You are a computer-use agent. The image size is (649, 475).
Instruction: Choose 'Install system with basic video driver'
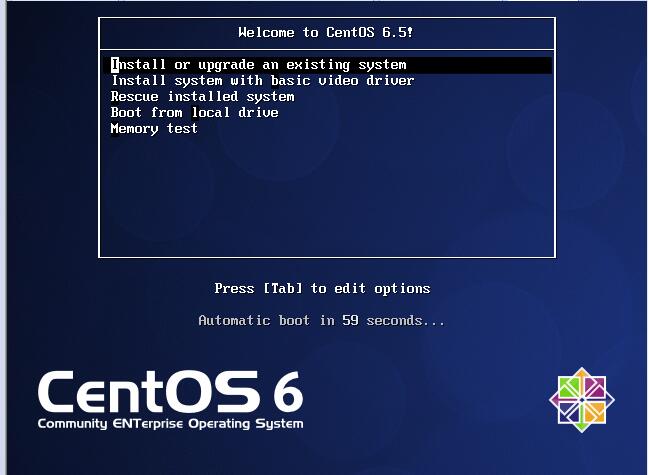(262, 81)
